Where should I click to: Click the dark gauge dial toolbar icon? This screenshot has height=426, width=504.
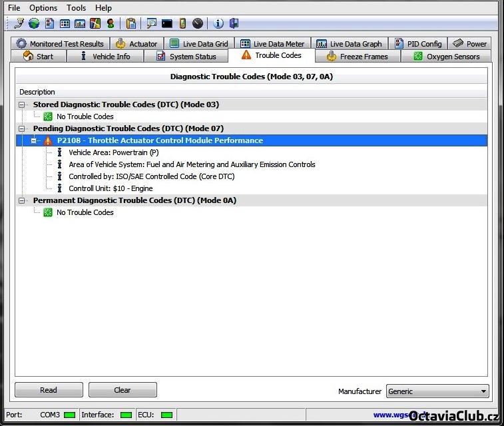coord(198,24)
